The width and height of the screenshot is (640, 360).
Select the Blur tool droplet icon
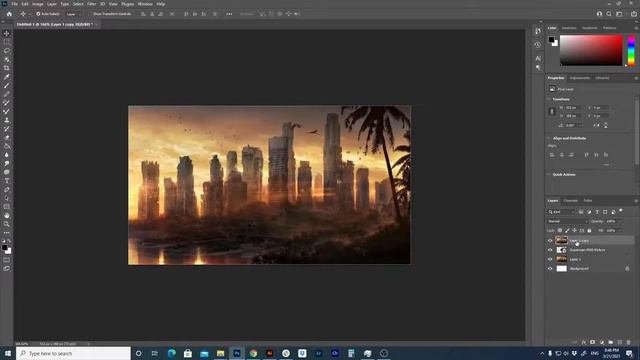coord(7,155)
